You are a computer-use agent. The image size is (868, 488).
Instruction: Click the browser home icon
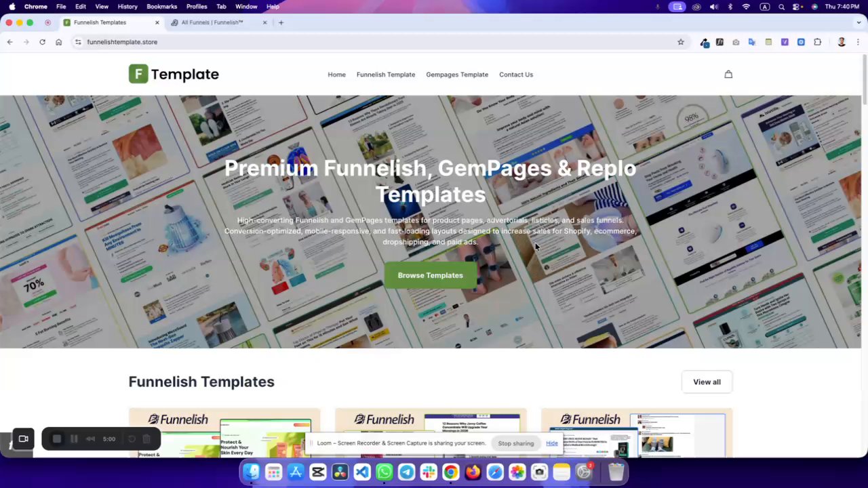click(58, 42)
